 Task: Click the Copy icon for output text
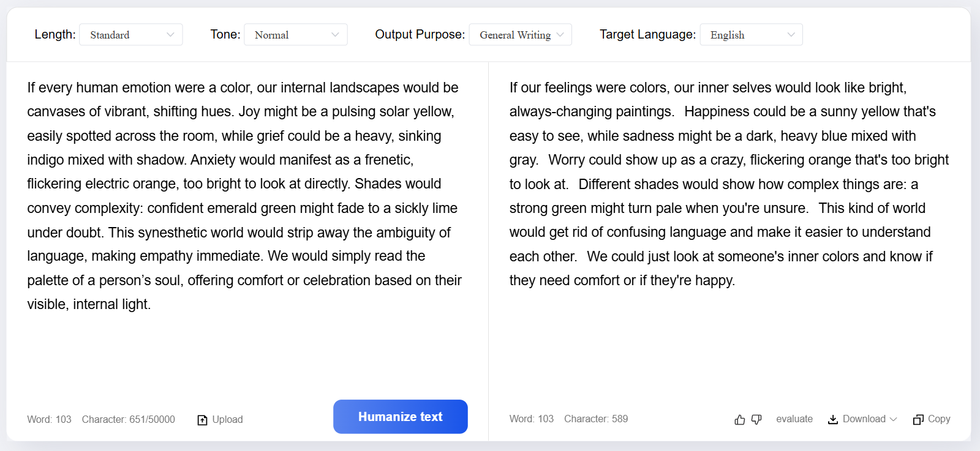(918, 420)
